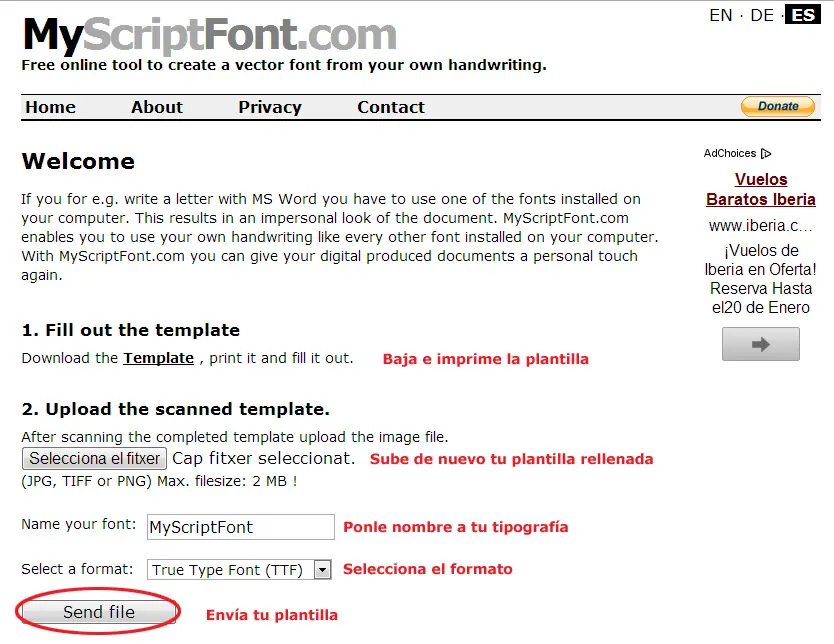Open the True Type Font format dropdown

tap(239, 570)
